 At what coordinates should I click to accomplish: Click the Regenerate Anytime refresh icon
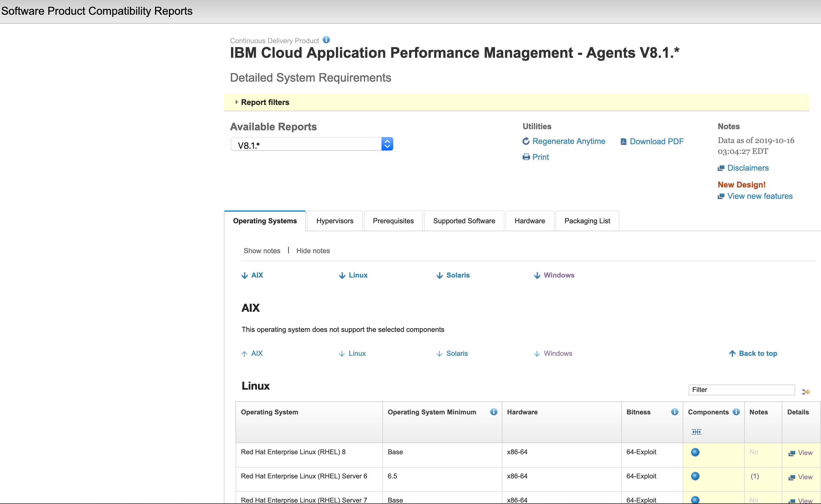[x=526, y=141]
